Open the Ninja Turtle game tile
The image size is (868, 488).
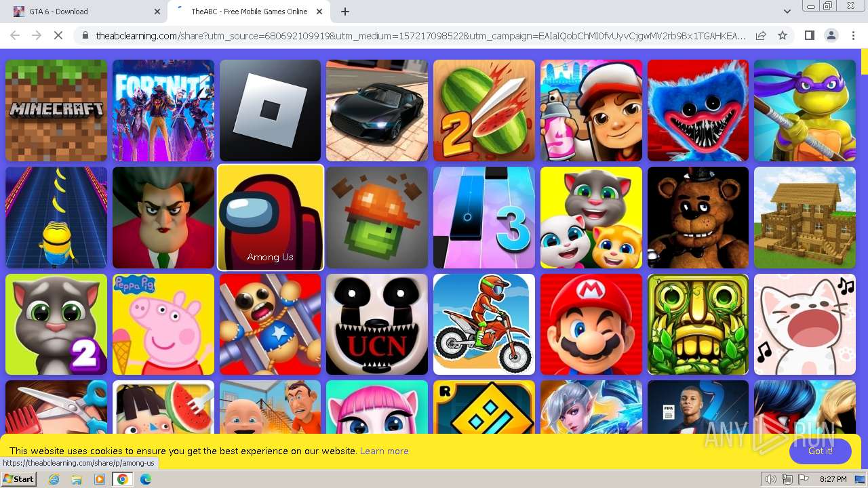[x=805, y=110]
